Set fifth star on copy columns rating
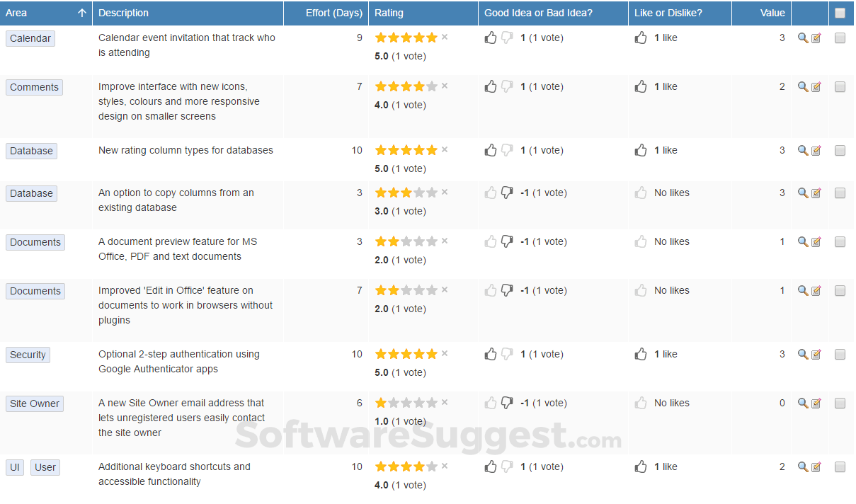This screenshot has height=504, width=856. [x=432, y=193]
